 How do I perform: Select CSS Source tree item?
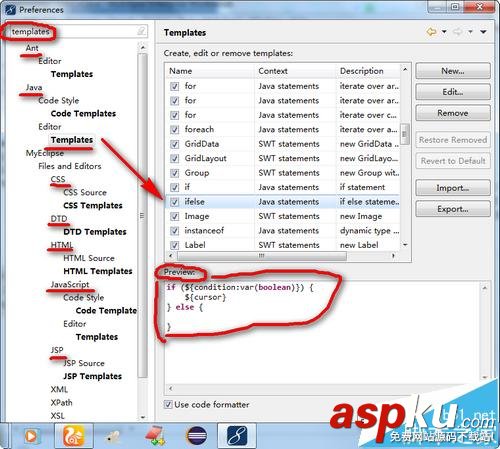[x=85, y=192]
